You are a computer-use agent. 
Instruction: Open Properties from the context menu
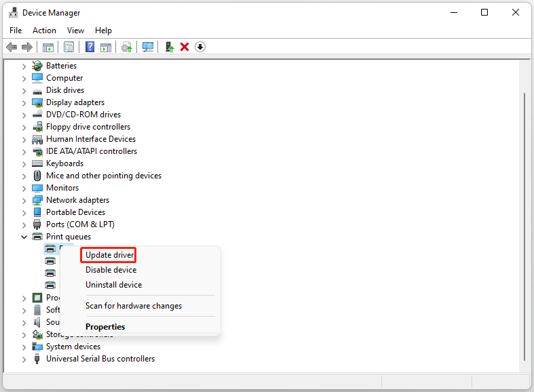point(105,327)
